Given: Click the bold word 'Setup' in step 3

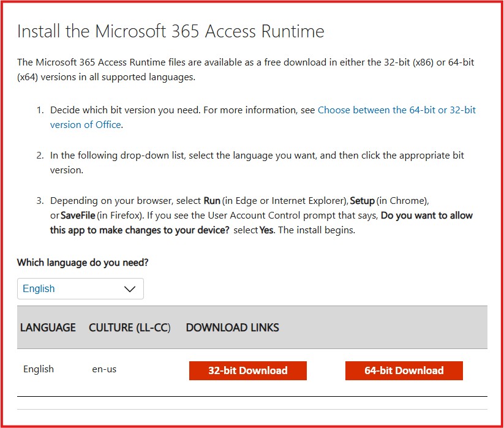Looking at the screenshot, I should pos(362,201).
